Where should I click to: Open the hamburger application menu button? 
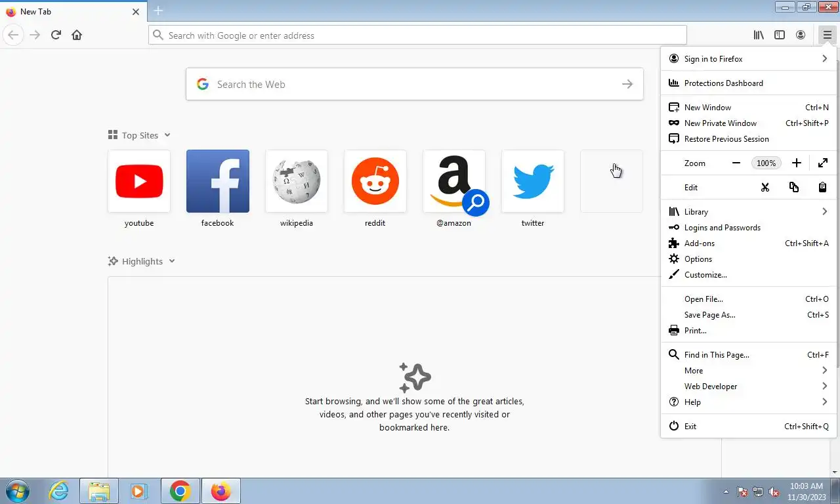[827, 35]
